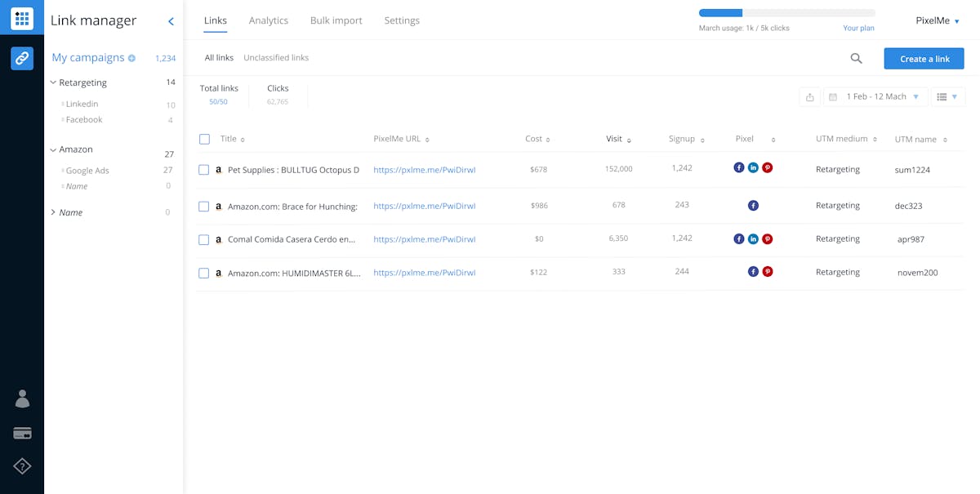
Task: Collapse the Link manager panel arrow
Action: coord(171,21)
